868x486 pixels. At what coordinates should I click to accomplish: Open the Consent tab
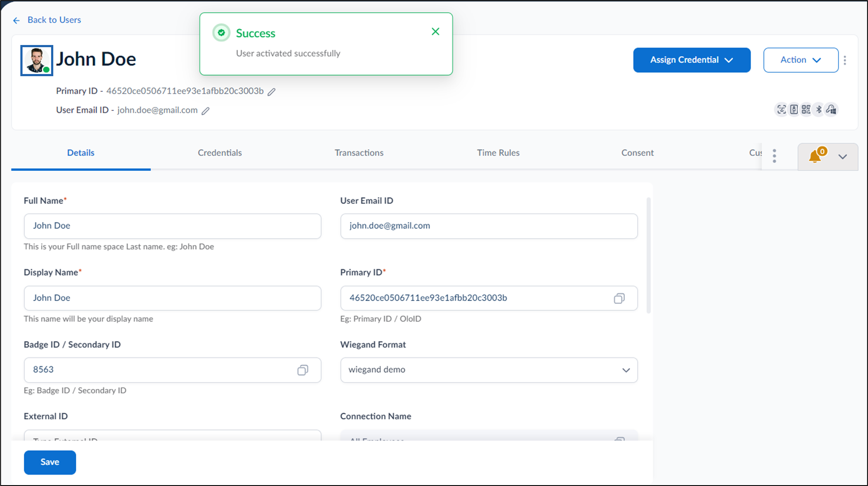pos(637,153)
